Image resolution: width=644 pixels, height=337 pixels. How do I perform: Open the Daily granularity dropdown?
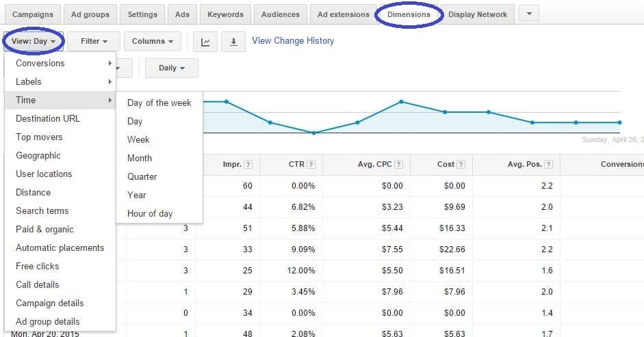click(x=172, y=68)
